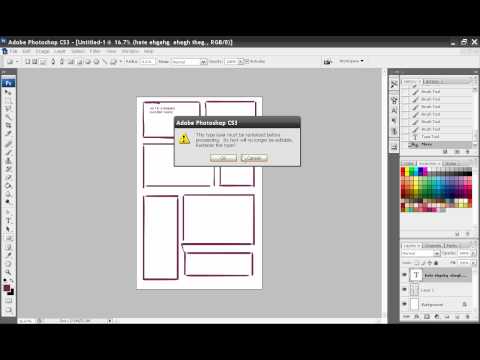Hide the selected type layer
The width and height of the screenshot is (480, 360).
[x=405, y=275]
